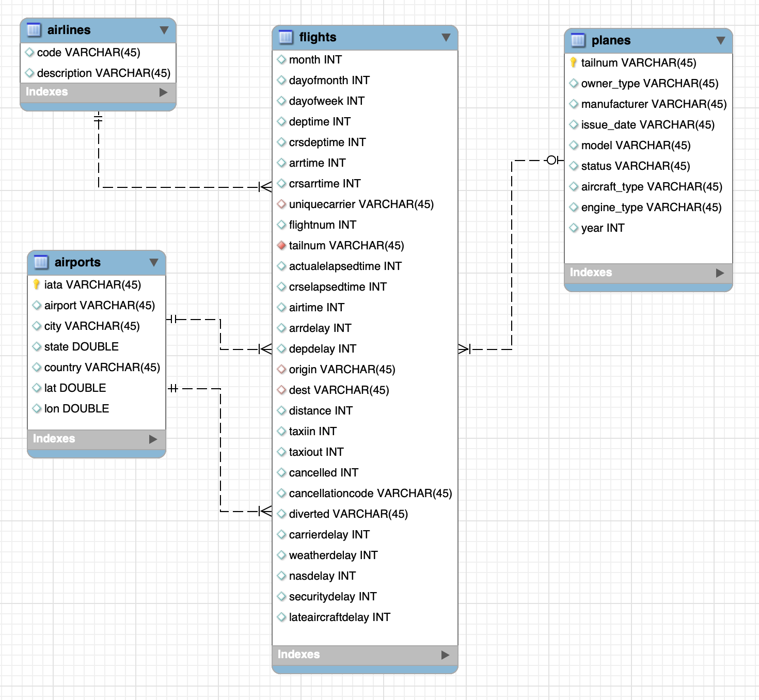The width and height of the screenshot is (759, 700).
Task: Click the diamond icon beside airport column
Action: click(x=37, y=305)
